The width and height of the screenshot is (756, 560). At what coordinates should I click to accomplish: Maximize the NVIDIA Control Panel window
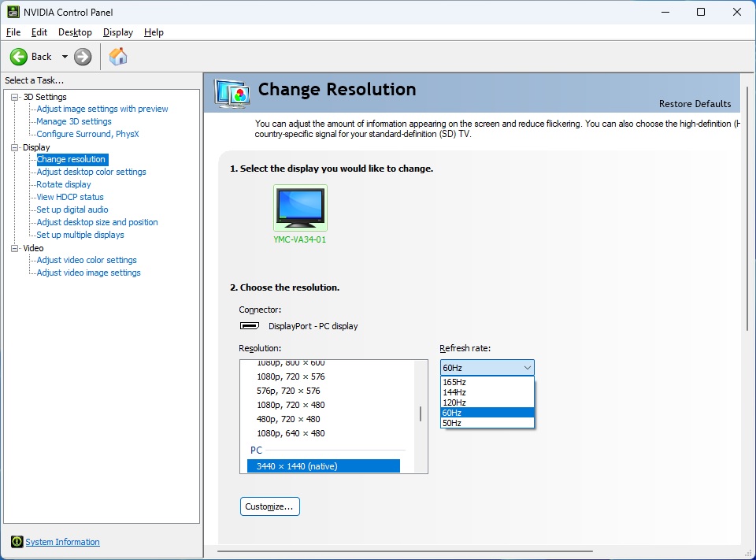pos(701,12)
